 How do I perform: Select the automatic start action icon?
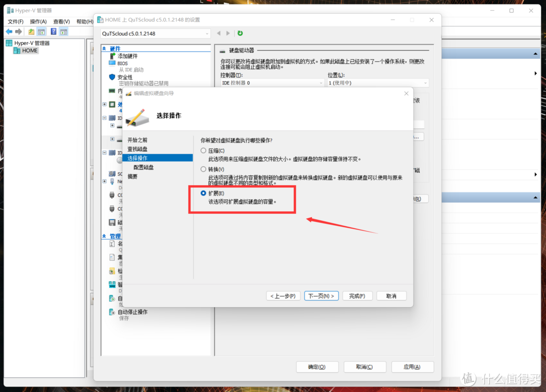click(x=112, y=299)
